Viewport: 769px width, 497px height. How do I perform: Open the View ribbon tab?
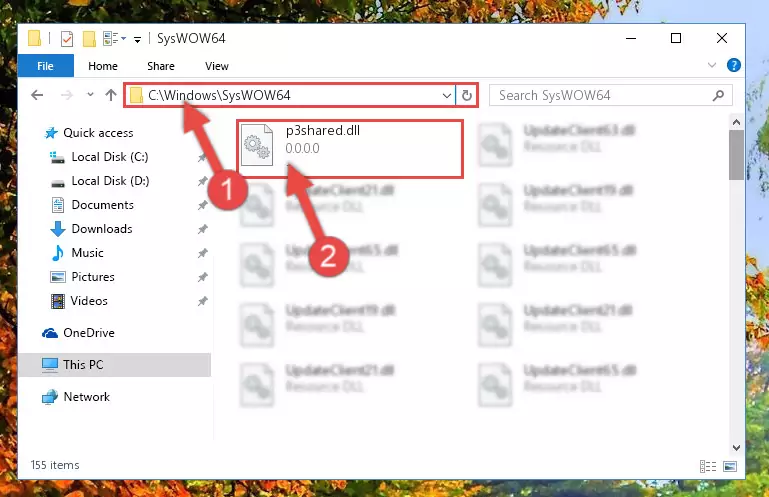pos(217,66)
